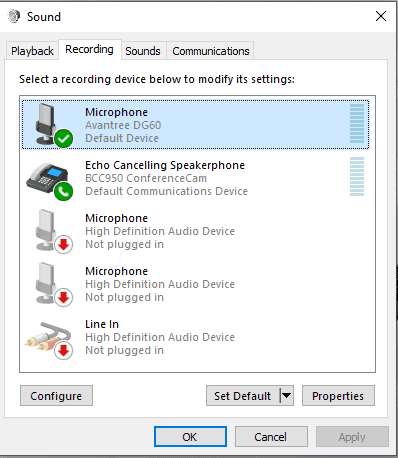Click the Set Default button
The height and width of the screenshot is (458, 398).
tap(243, 396)
